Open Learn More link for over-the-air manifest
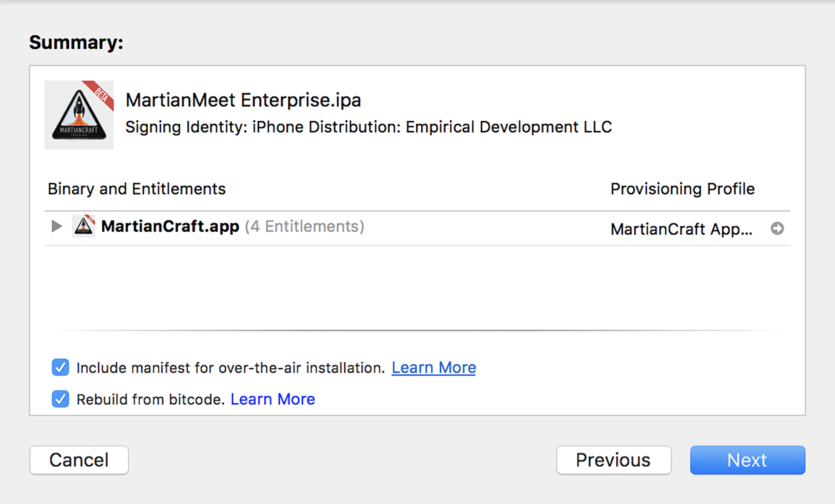Screen dimensions: 835x504 click(434, 368)
